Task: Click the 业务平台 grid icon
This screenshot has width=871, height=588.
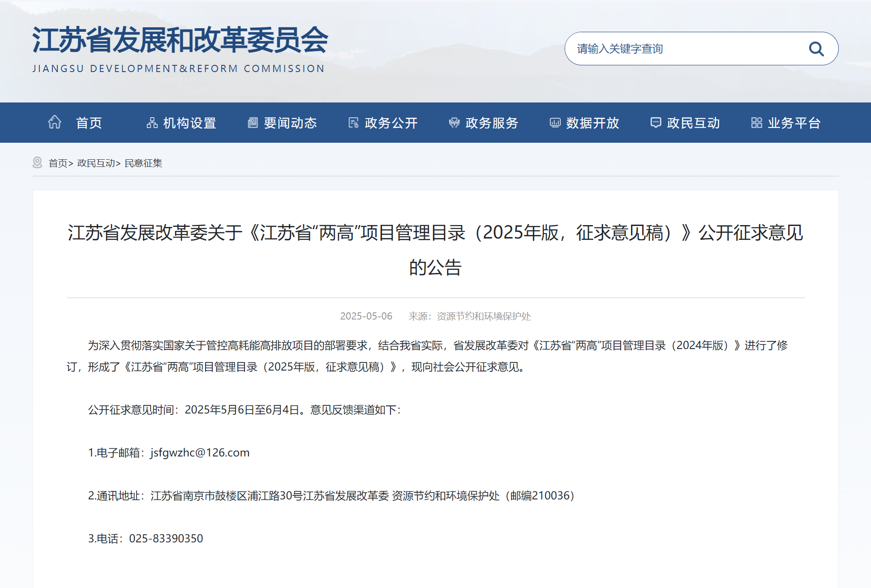Action: pyautogui.click(x=756, y=123)
